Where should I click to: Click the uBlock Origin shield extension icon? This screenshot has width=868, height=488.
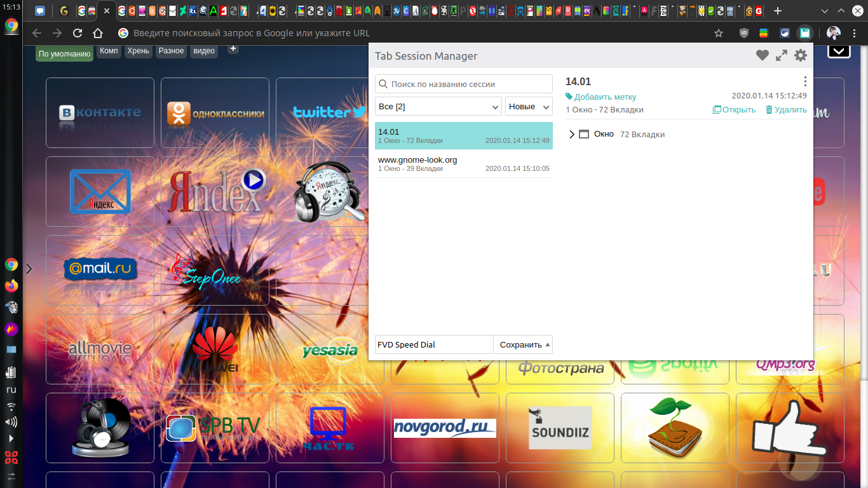tap(744, 33)
